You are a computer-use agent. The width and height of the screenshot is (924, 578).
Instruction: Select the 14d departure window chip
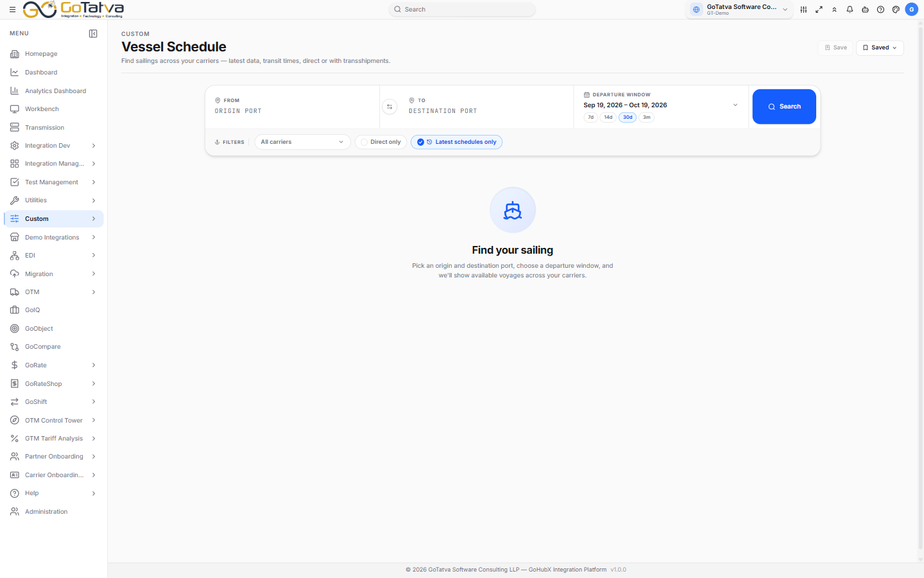coord(608,118)
